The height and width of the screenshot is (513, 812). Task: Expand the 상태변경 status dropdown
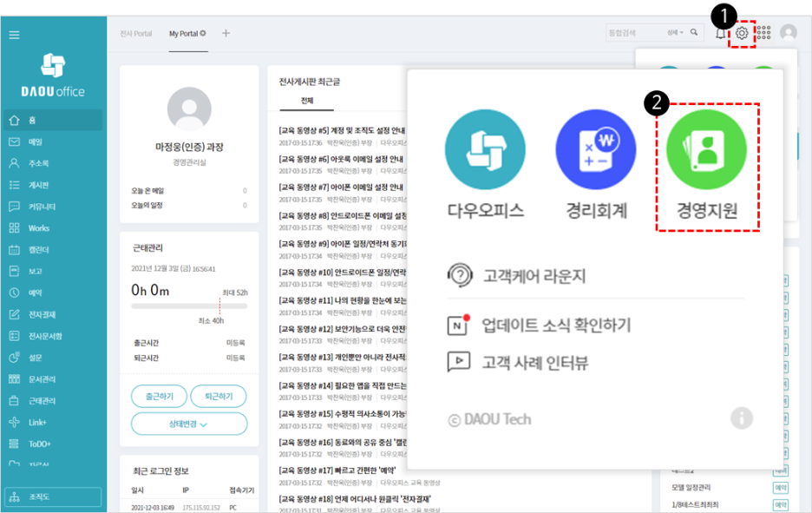(x=189, y=424)
